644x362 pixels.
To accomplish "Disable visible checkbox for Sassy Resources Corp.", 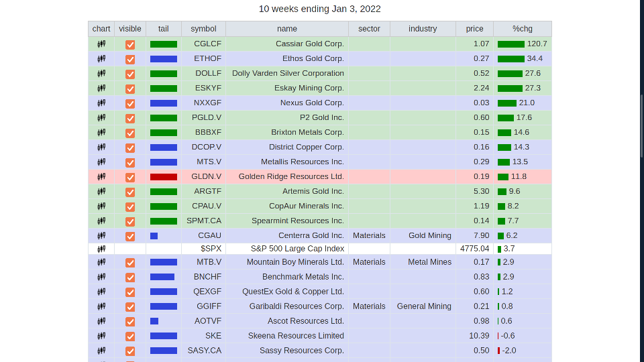I will (x=130, y=351).
